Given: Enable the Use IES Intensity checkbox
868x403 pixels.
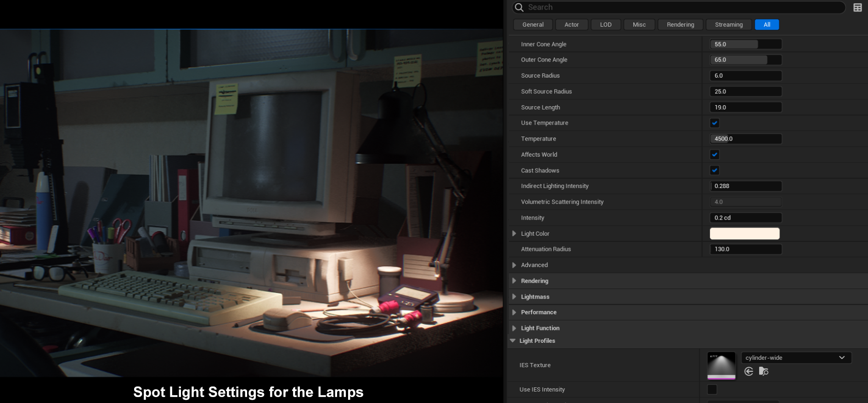Looking at the screenshot, I should (x=712, y=389).
